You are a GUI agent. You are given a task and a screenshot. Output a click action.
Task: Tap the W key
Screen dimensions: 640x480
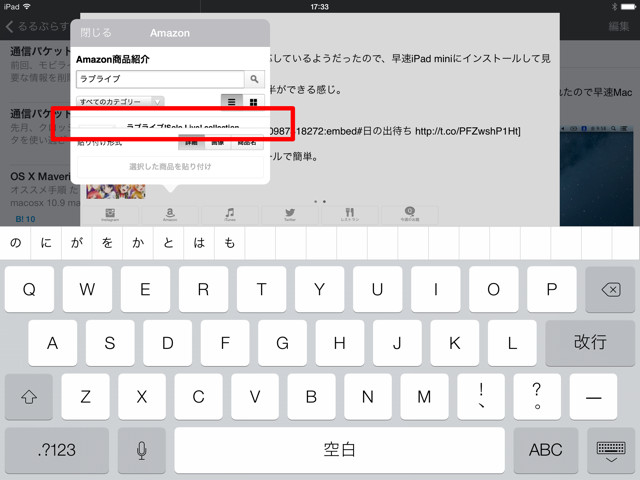(x=87, y=289)
